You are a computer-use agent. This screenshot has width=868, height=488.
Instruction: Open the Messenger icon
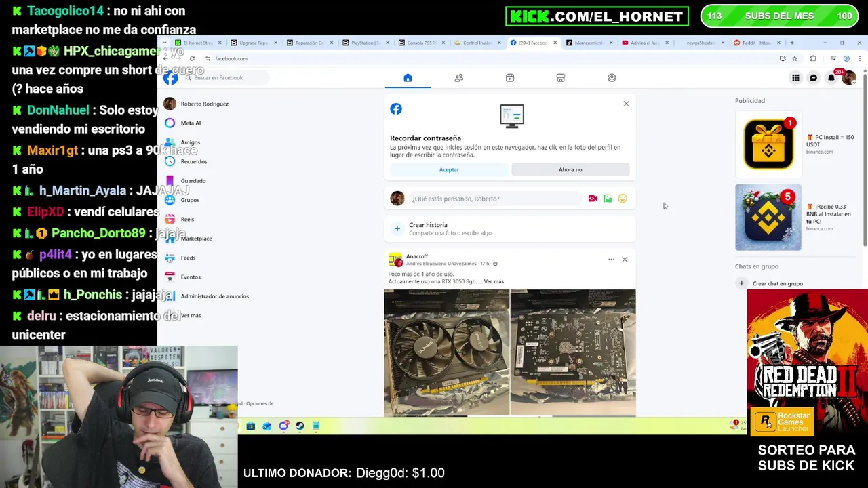[x=814, y=78]
